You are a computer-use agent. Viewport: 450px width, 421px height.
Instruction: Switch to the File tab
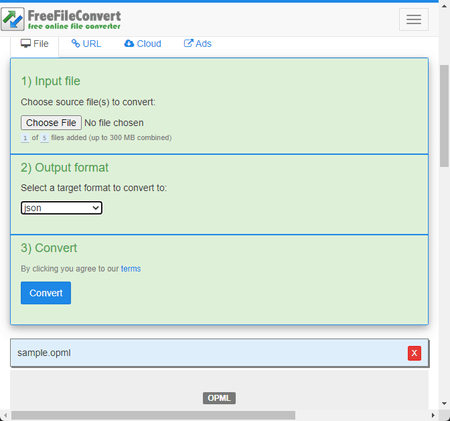(35, 44)
